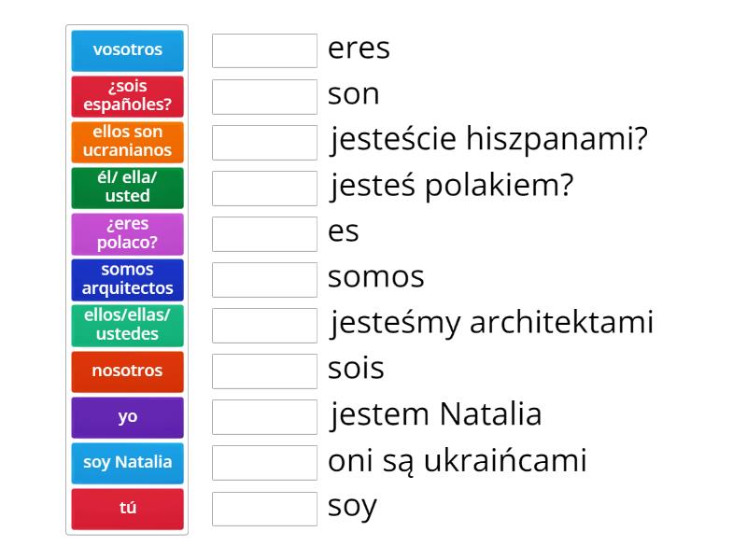Select the green 'él/ ella/ usted' tile
The image size is (747, 560).
tap(127, 188)
